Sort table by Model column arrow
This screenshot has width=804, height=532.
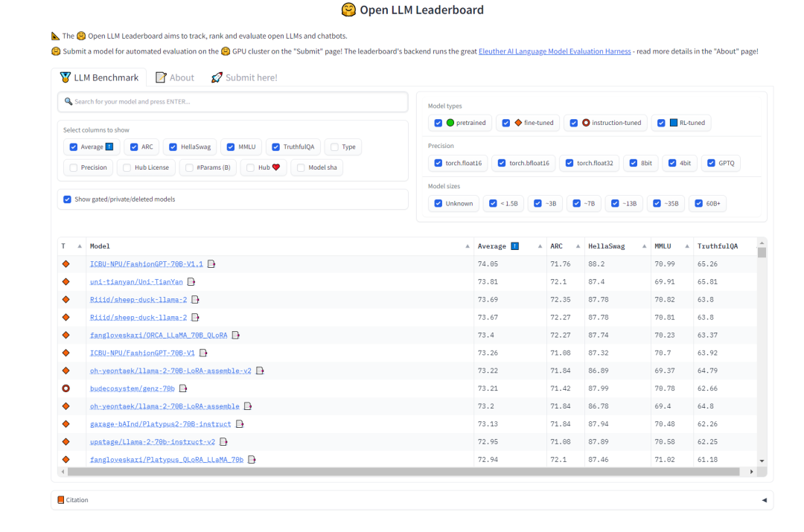click(467, 246)
